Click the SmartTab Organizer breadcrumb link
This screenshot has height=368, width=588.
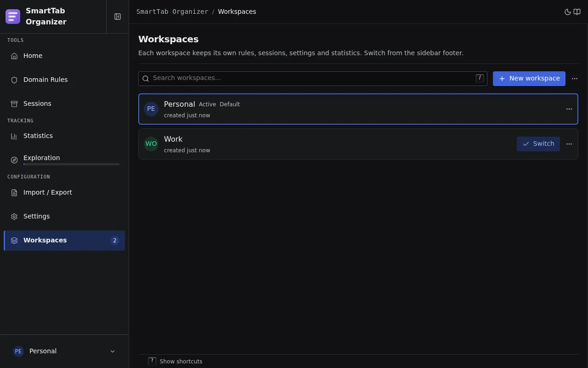coord(172,11)
